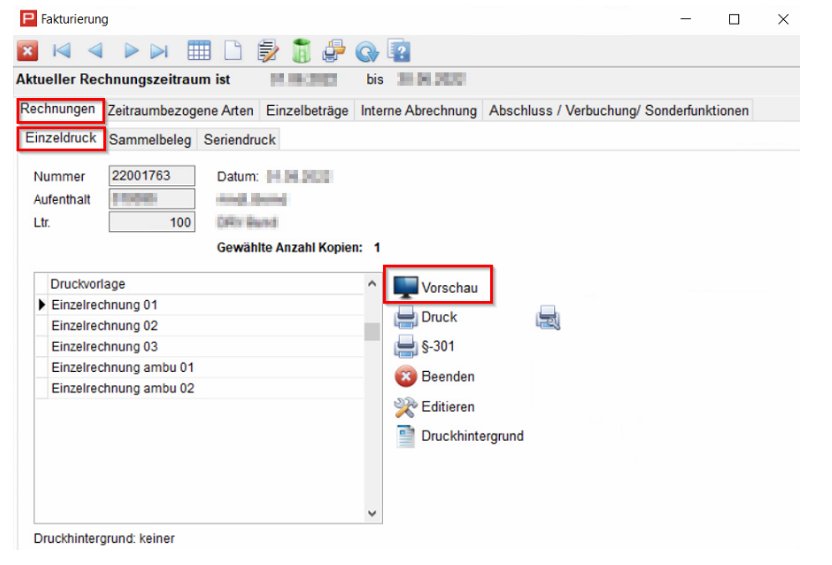Image resolution: width=832 pixels, height=565 pixels.
Task: Click the red X close icon in toolbar
Action: (x=27, y=51)
